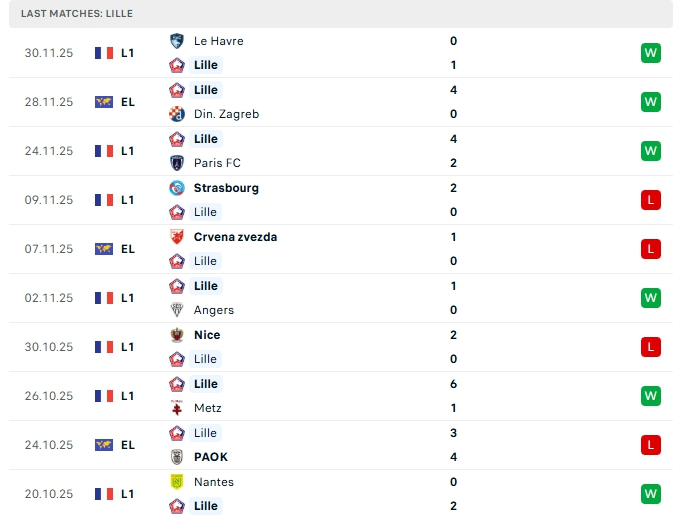The height and width of the screenshot is (518, 682).
Task: Click the EL league label on 24.10.25 match
Action: 128,445
